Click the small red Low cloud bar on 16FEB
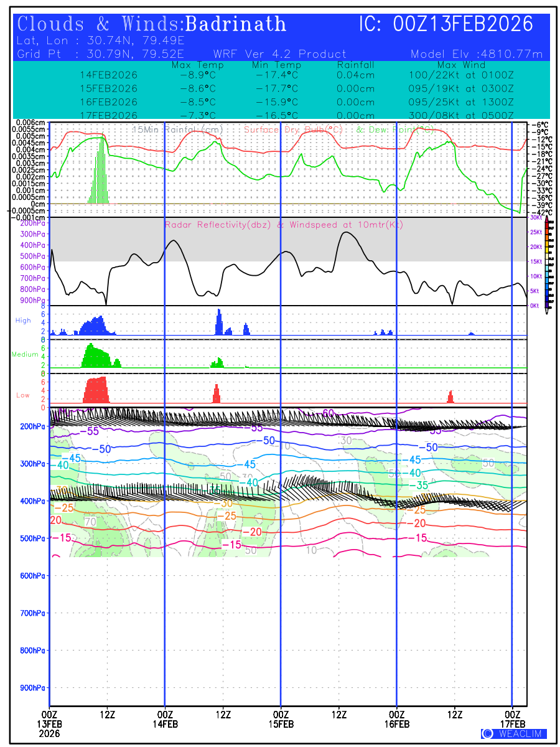Image resolution: width=560 pixels, height=747 pixels. point(450,397)
